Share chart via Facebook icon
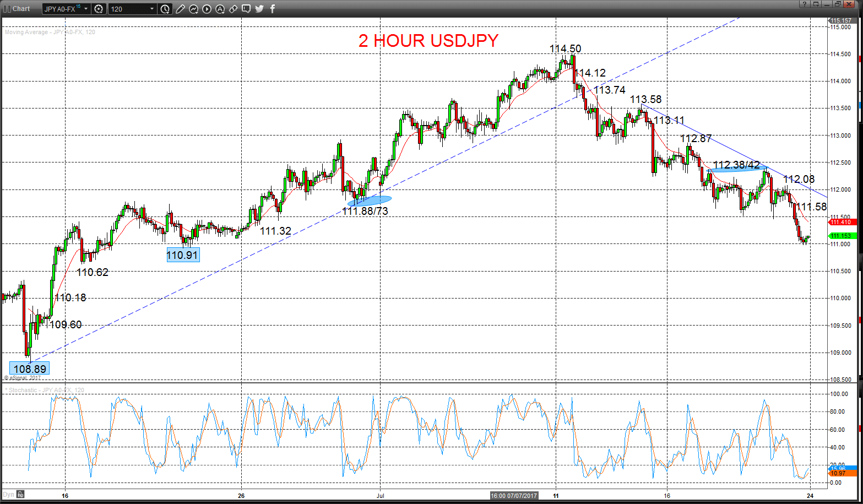This screenshot has height=504, width=863. pos(272,9)
